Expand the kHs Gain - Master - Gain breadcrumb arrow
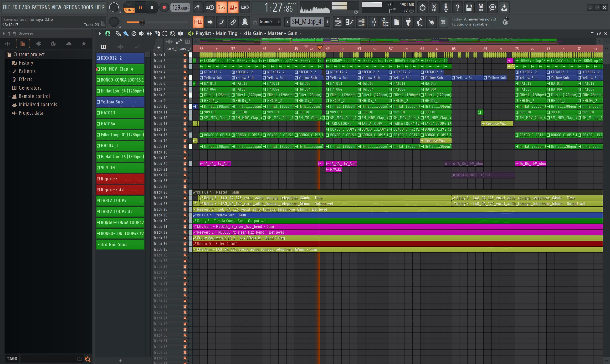Screen dimensions: 610x364 point(300,33)
